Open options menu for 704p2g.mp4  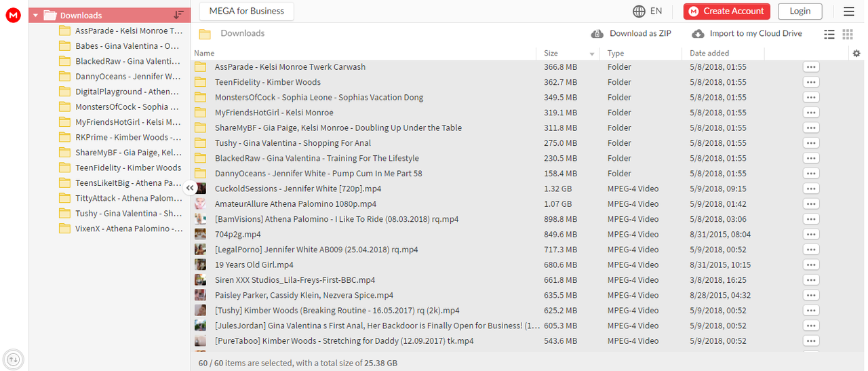811,234
